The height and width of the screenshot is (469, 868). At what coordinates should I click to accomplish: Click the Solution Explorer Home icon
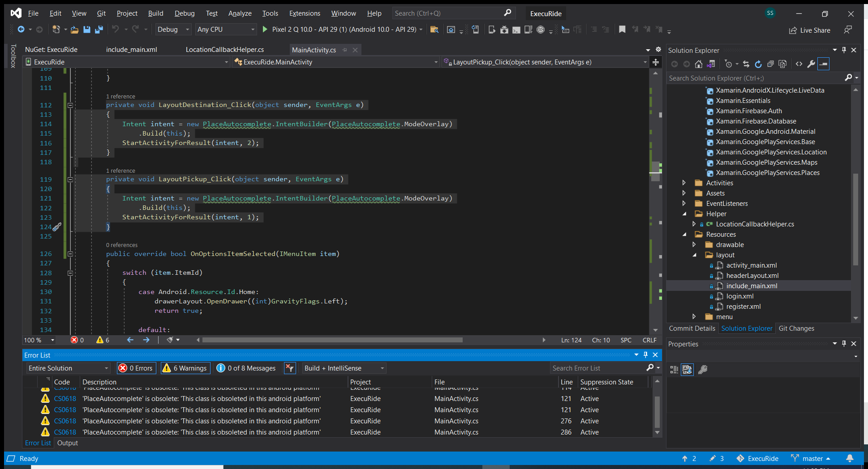tap(699, 64)
